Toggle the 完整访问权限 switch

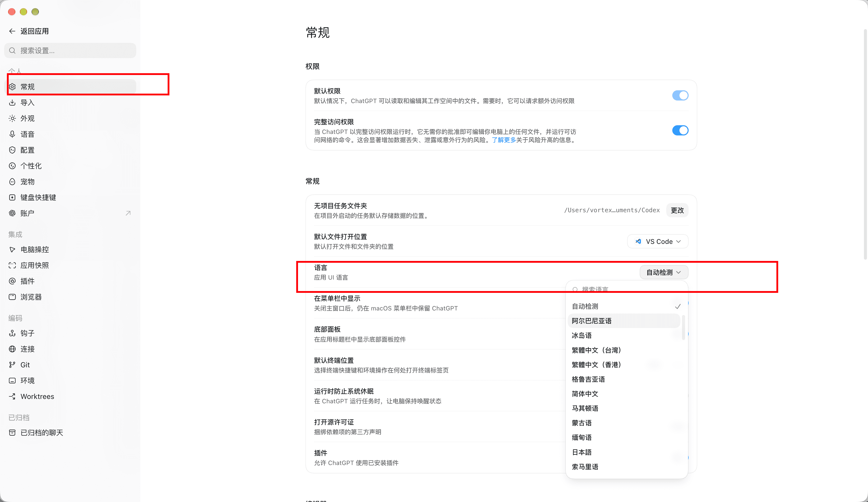[680, 131]
